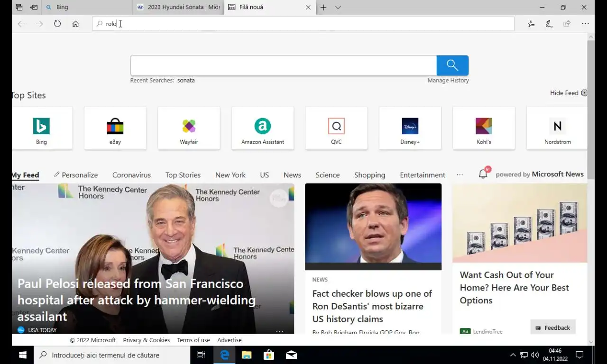Open Ron DeSantis fact checker article
Image resolution: width=607 pixels, height=364 pixels.
tap(373, 259)
